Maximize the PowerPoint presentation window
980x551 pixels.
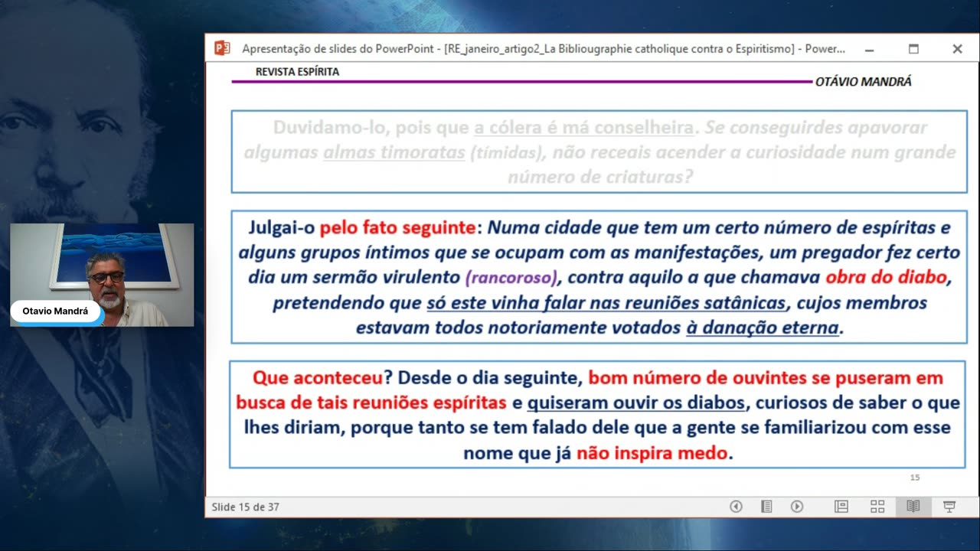[913, 49]
